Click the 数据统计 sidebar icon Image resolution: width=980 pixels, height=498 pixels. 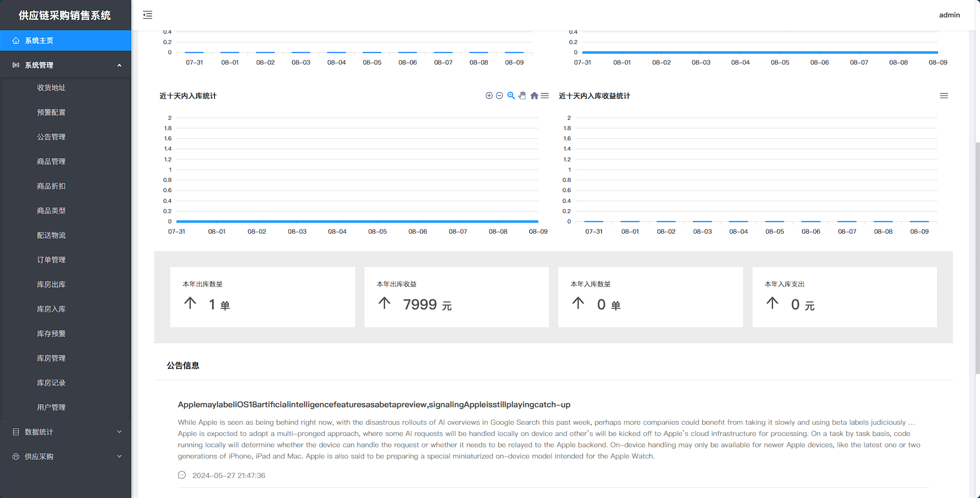click(x=16, y=432)
